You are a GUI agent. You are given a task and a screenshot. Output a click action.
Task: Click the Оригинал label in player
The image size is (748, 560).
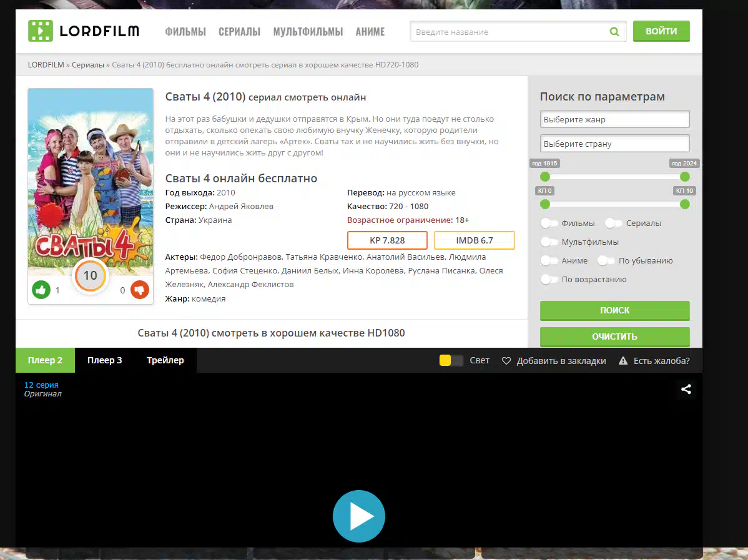43,394
